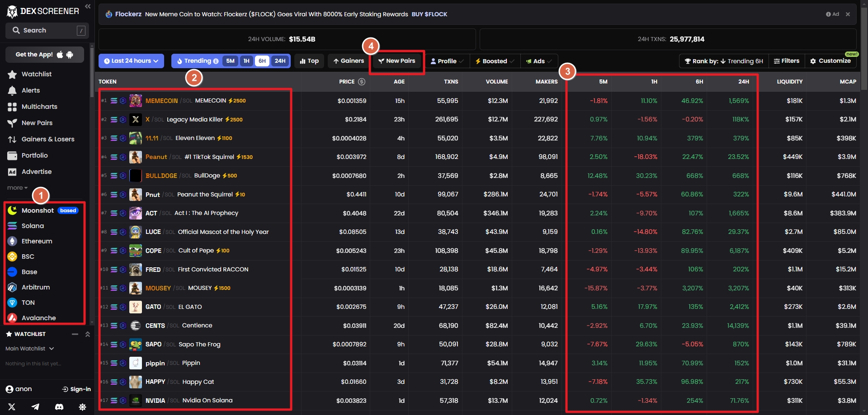This screenshot has width=868, height=415.
Task: Click Trending info icon
Action: [x=216, y=61]
